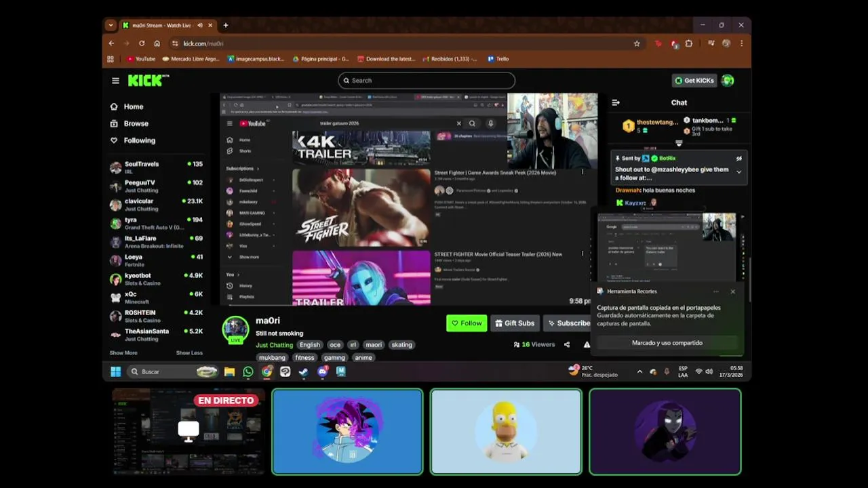Open the SoulTravels channel

pos(157,167)
